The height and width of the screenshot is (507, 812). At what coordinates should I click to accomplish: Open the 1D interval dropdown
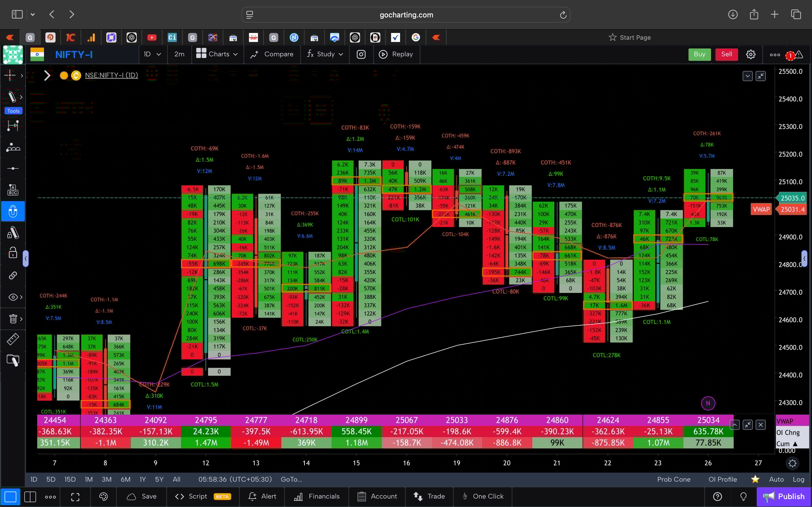[x=152, y=54]
